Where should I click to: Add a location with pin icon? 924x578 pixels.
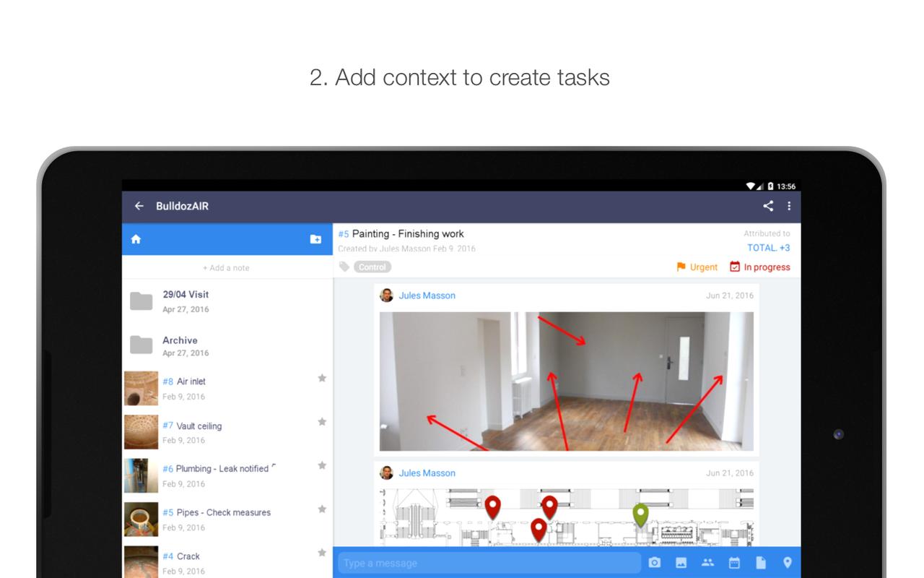coord(788,563)
